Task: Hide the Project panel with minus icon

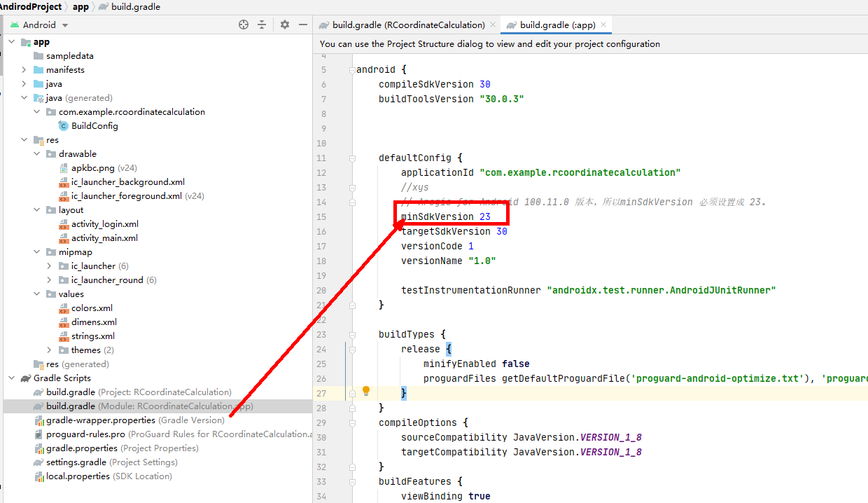Action: tap(303, 25)
